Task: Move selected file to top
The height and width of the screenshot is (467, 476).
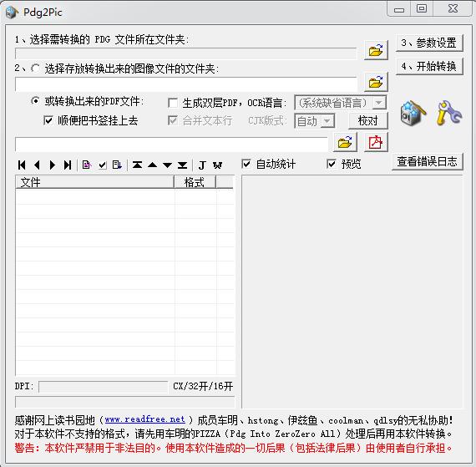Action: pyautogui.click(x=137, y=165)
